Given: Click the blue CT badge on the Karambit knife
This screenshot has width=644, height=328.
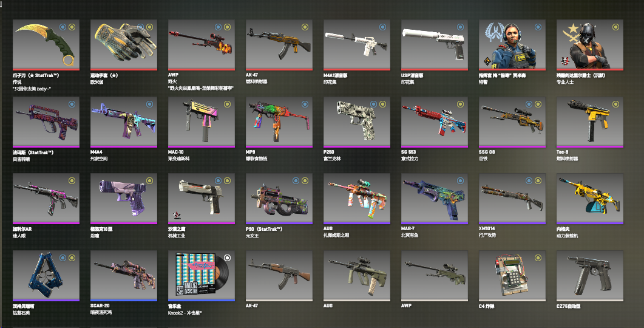Looking at the screenshot, I should 63,27.
